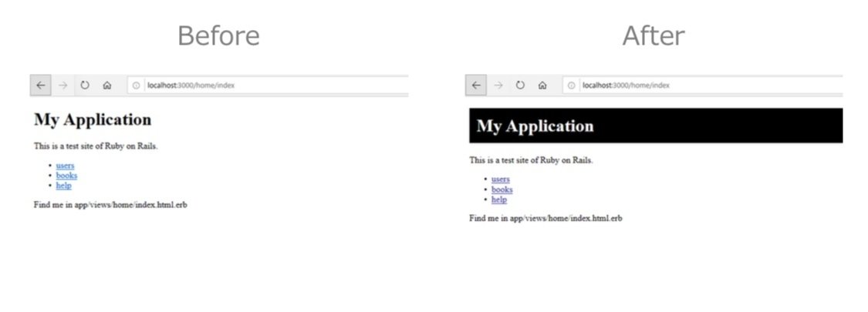Click 'Find me in app/views' text in the After page
868x312 pixels.
coord(545,218)
